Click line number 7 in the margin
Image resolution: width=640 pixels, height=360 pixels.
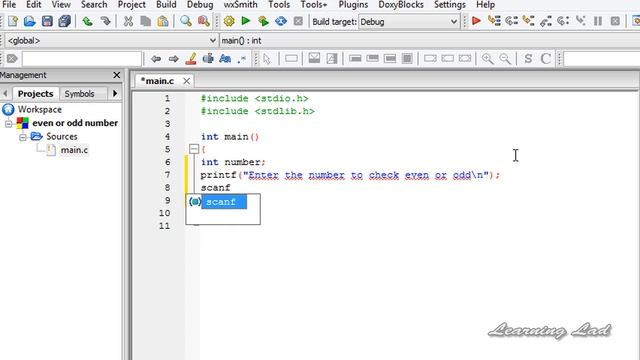click(167, 175)
